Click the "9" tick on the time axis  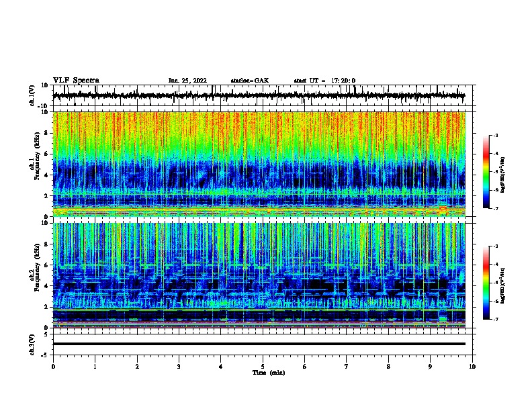click(430, 367)
